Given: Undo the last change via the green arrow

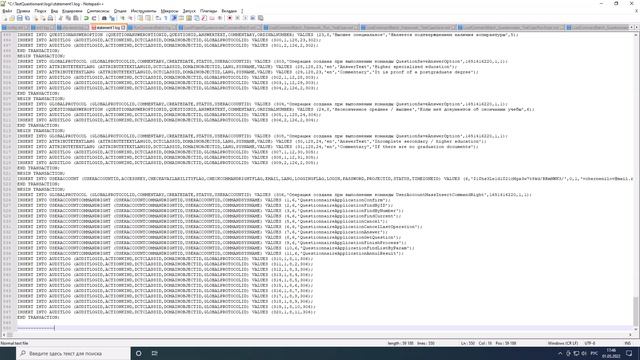Looking at the screenshot, I should click(x=86, y=18).
